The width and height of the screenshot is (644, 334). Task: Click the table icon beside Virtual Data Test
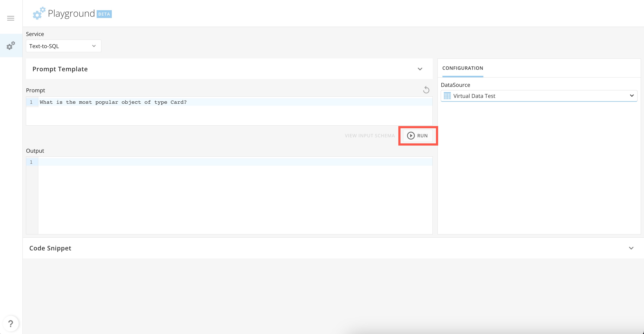pyautogui.click(x=447, y=96)
